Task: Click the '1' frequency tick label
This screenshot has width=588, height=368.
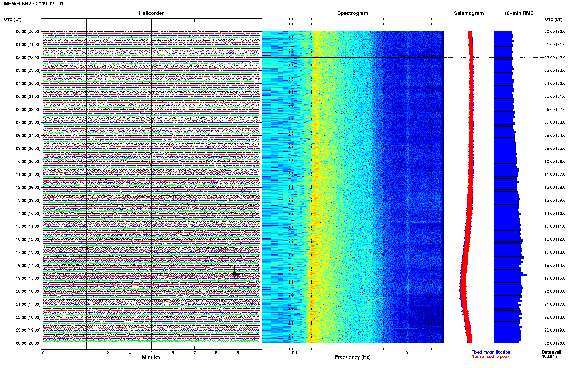Action: pos(350,353)
